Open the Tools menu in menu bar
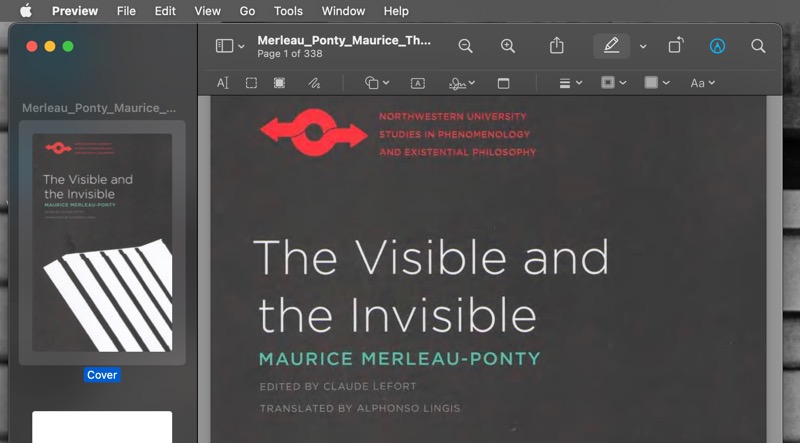 click(288, 11)
